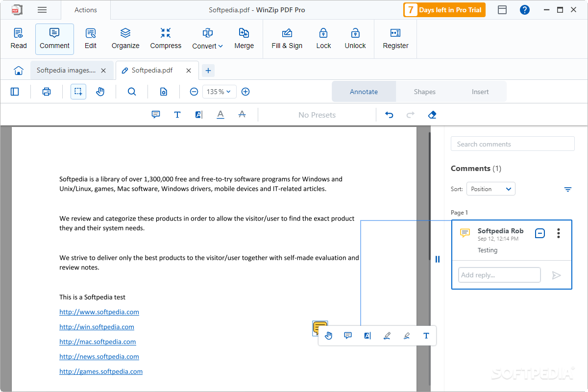This screenshot has width=588, height=392.
Task: Zoom in with the plus button
Action: pyautogui.click(x=246, y=92)
